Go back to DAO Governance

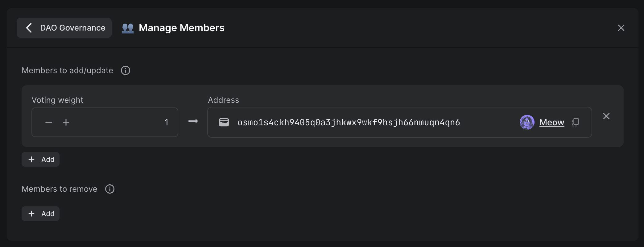(64, 28)
